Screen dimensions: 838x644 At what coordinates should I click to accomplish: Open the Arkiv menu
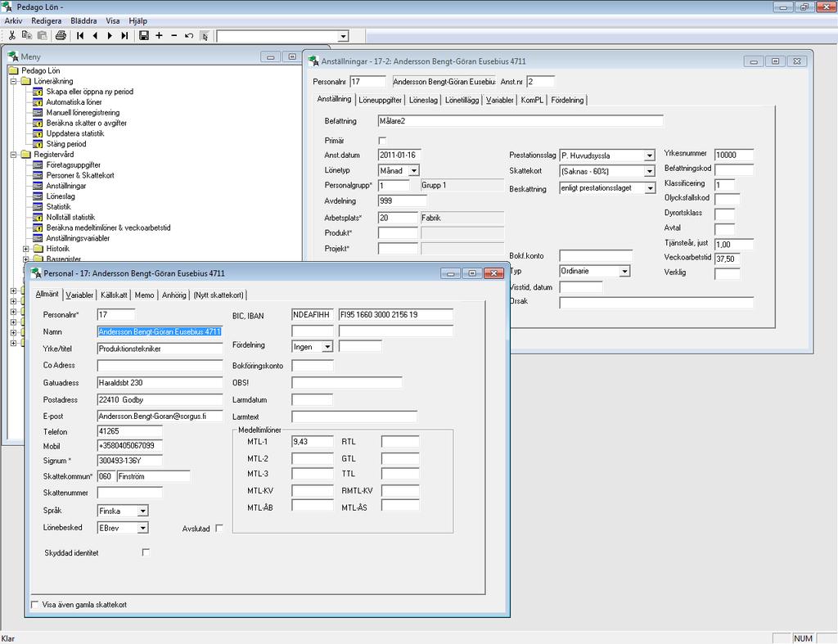[13, 20]
